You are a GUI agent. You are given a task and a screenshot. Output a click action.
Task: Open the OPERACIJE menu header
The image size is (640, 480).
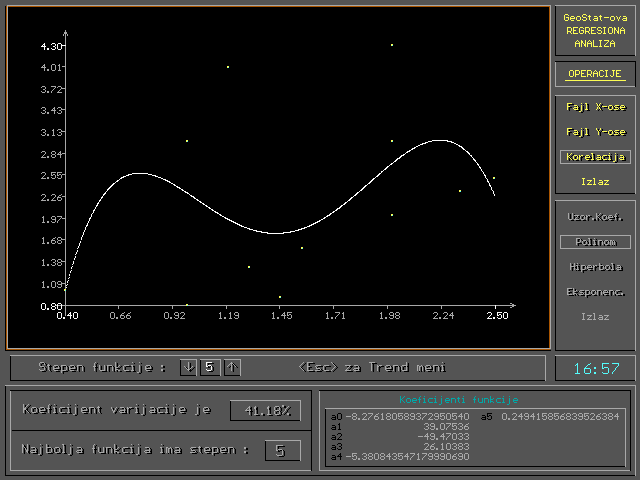[595, 74]
